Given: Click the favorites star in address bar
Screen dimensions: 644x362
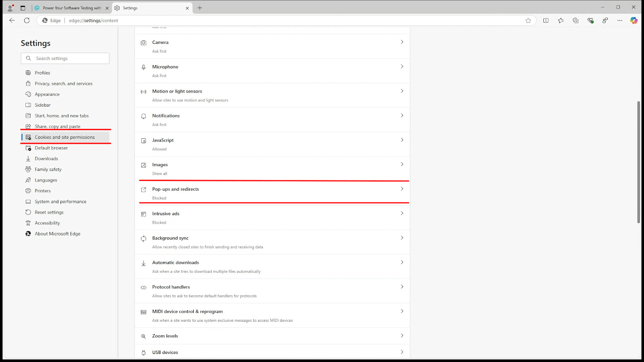Looking at the screenshot, I should (528, 21).
